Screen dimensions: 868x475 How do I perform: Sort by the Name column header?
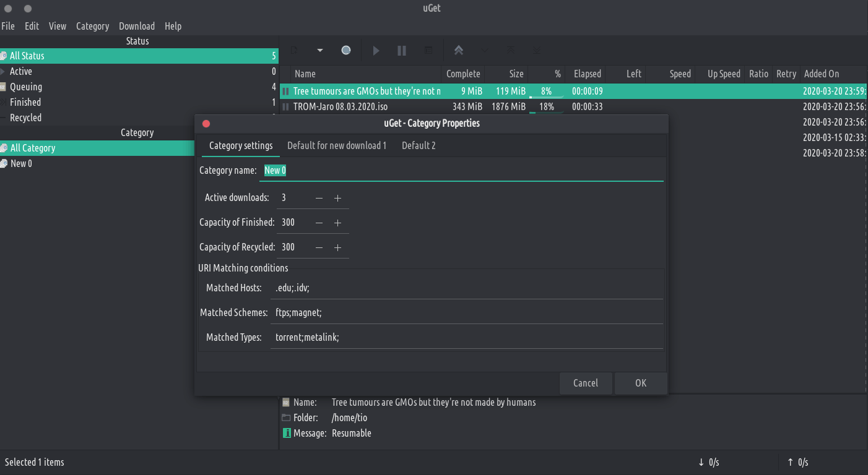click(x=366, y=74)
